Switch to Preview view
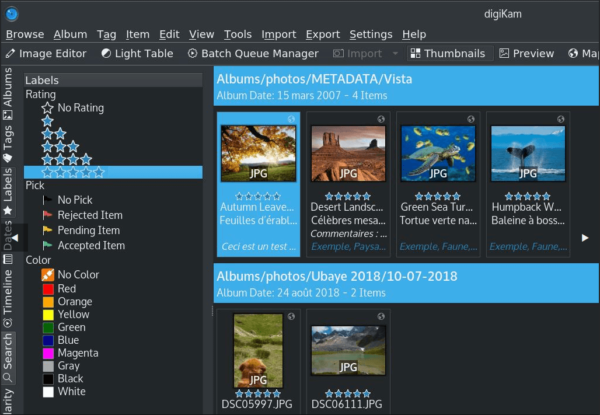The width and height of the screenshot is (600, 415). click(527, 54)
